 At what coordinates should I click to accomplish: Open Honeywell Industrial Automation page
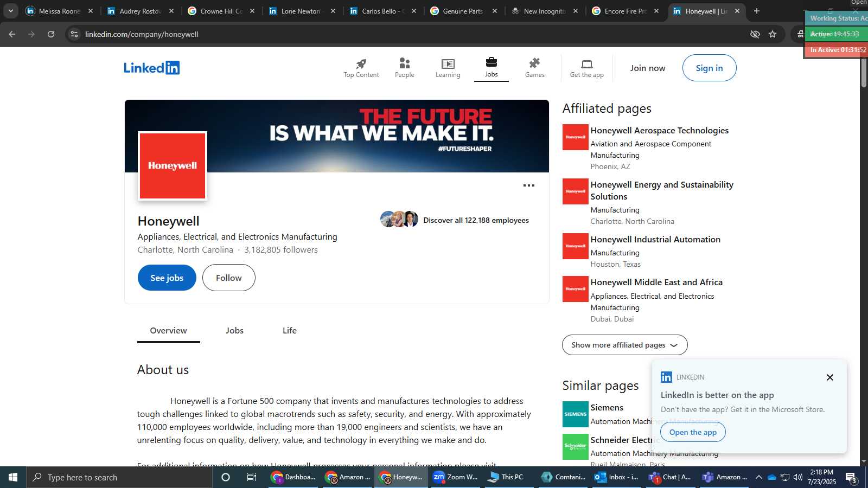click(x=655, y=240)
